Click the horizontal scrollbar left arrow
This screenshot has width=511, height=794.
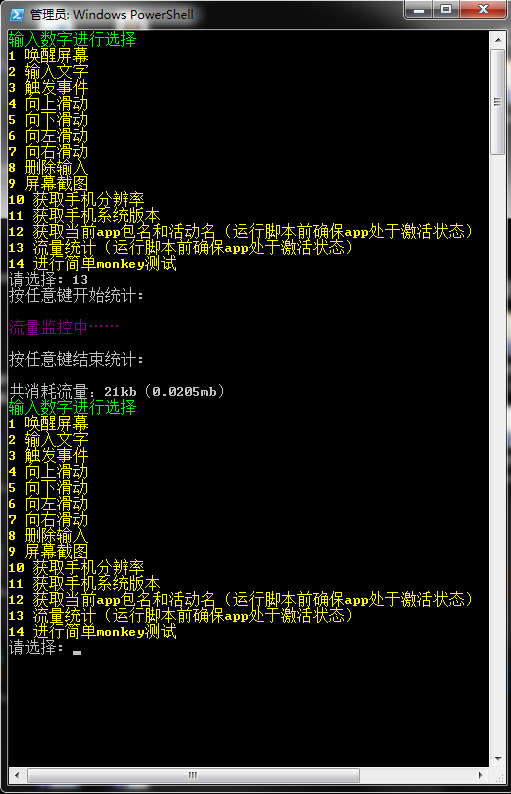pyautogui.click(x=17, y=775)
